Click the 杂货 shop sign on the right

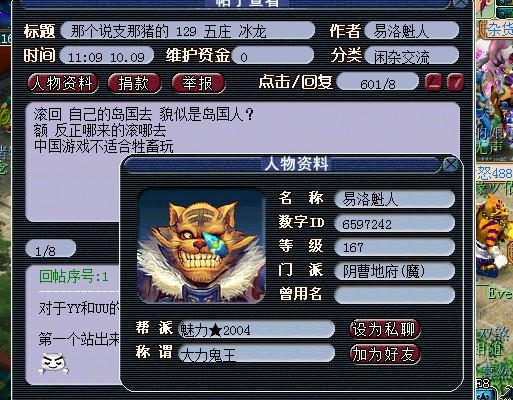tap(498, 30)
